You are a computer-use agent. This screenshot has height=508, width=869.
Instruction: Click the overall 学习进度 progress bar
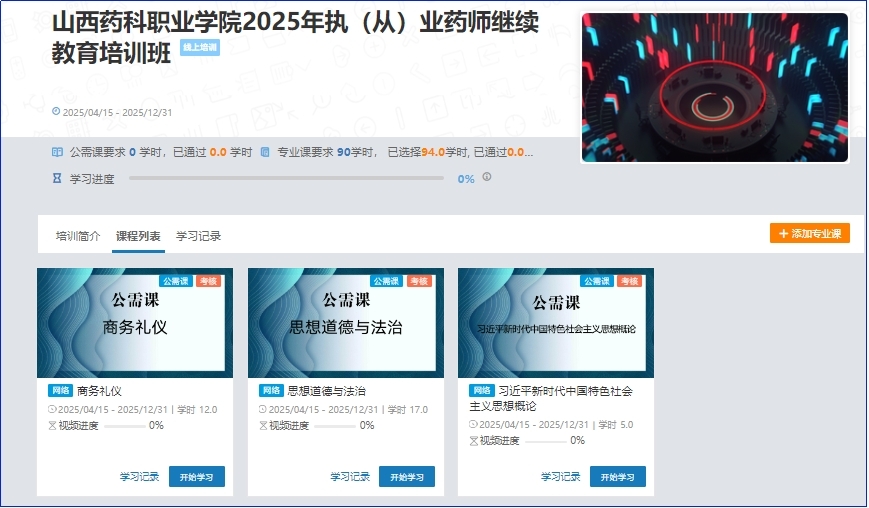(x=286, y=179)
